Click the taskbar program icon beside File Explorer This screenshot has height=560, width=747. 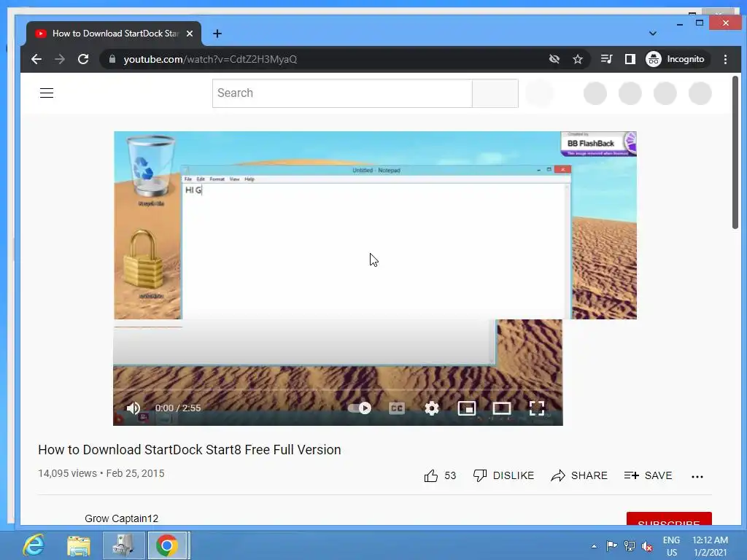pyautogui.click(x=123, y=545)
